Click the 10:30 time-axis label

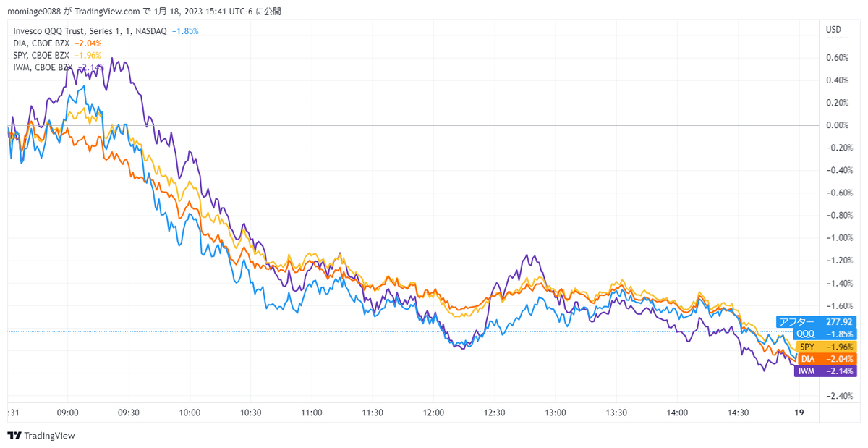(x=250, y=413)
